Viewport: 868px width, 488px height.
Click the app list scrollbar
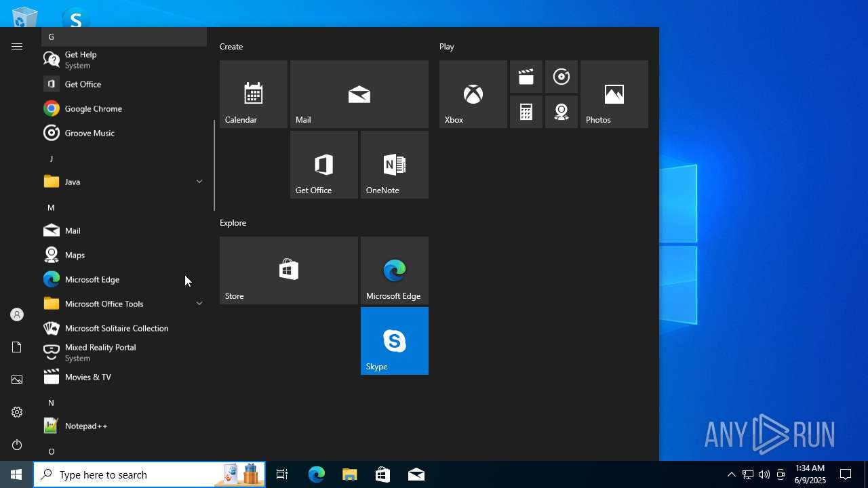(214, 165)
